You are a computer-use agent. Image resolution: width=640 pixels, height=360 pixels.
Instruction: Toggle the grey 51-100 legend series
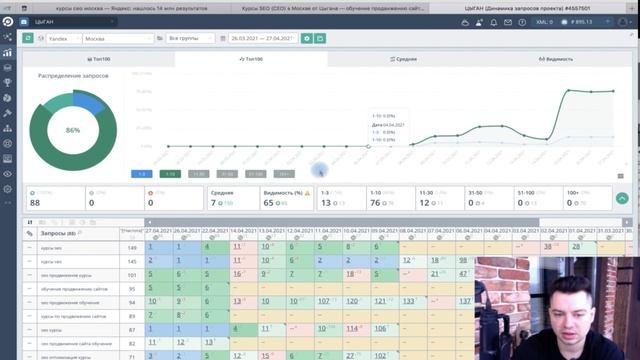(x=256, y=174)
